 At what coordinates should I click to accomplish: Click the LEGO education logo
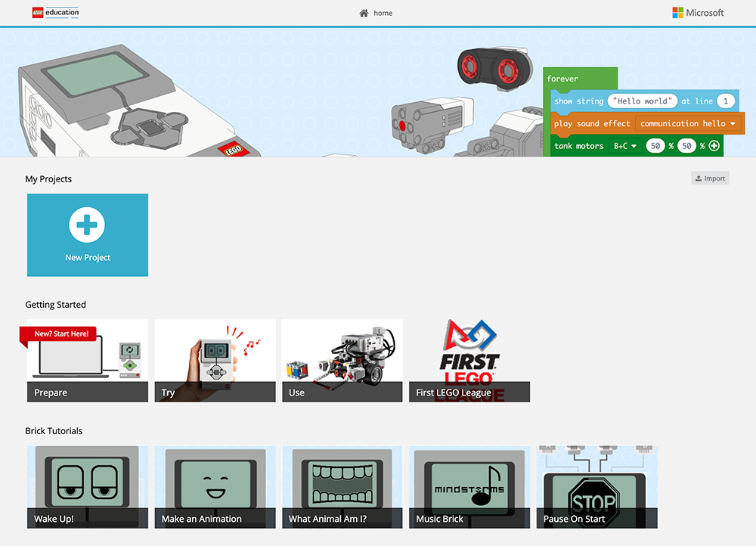(x=55, y=13)
